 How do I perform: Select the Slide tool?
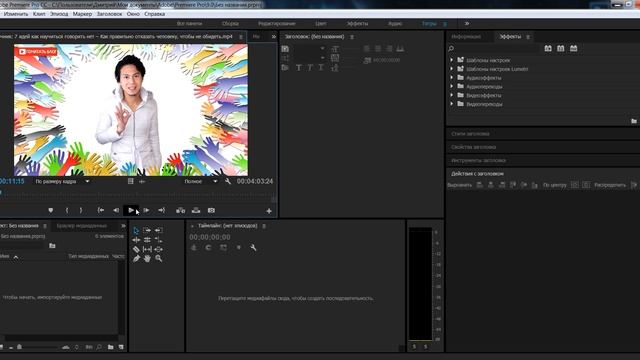click(x=158, y=249)
